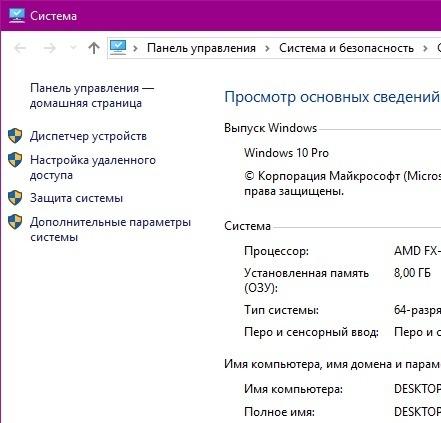Select the DESKTOP value beside Полное имя
The image size is (441, 423).
417,412
